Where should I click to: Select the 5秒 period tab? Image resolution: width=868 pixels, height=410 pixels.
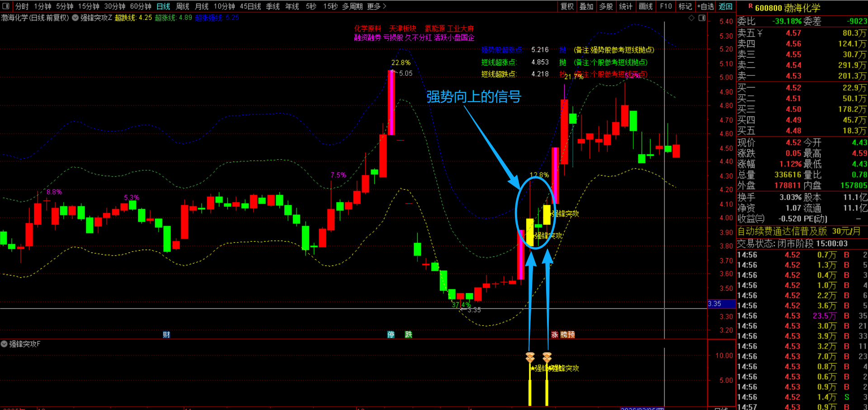click(x=311, y=6)
